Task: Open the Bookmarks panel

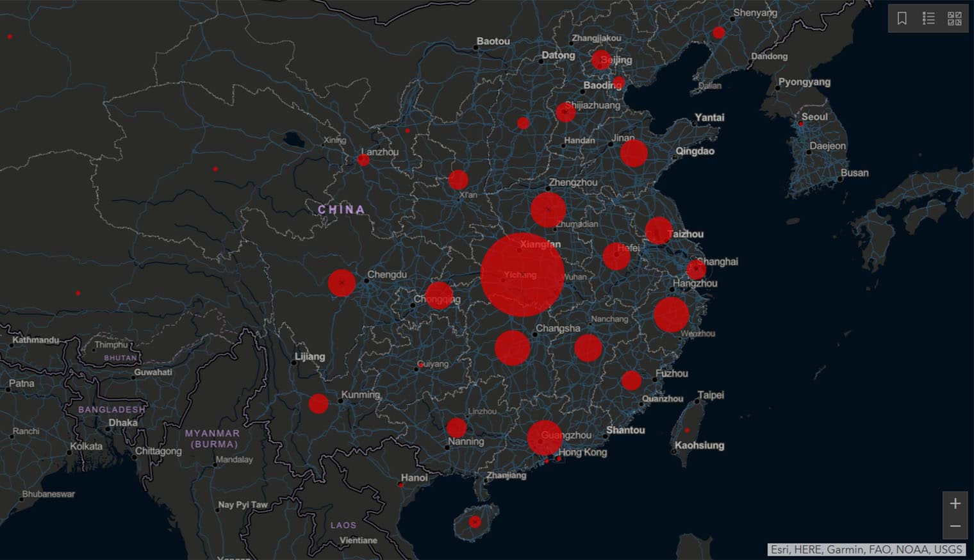Action: coord(902,19)
